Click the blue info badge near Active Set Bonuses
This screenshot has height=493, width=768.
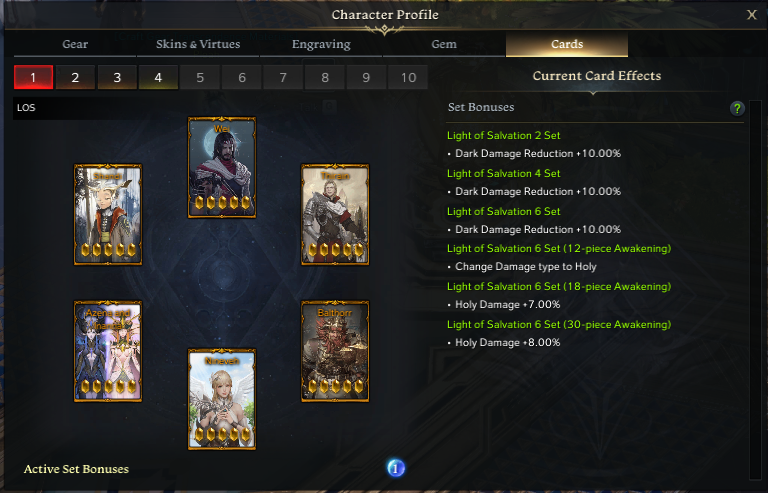[396, 468]
